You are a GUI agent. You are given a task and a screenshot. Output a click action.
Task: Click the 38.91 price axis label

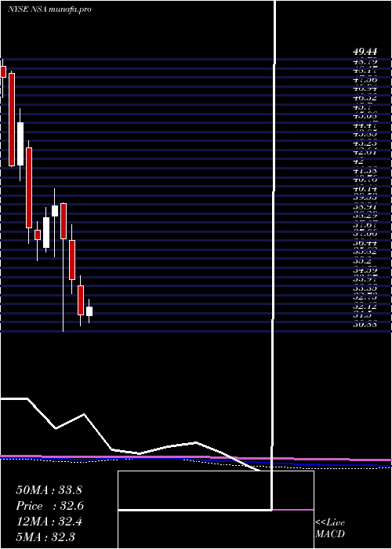(365, 207)
